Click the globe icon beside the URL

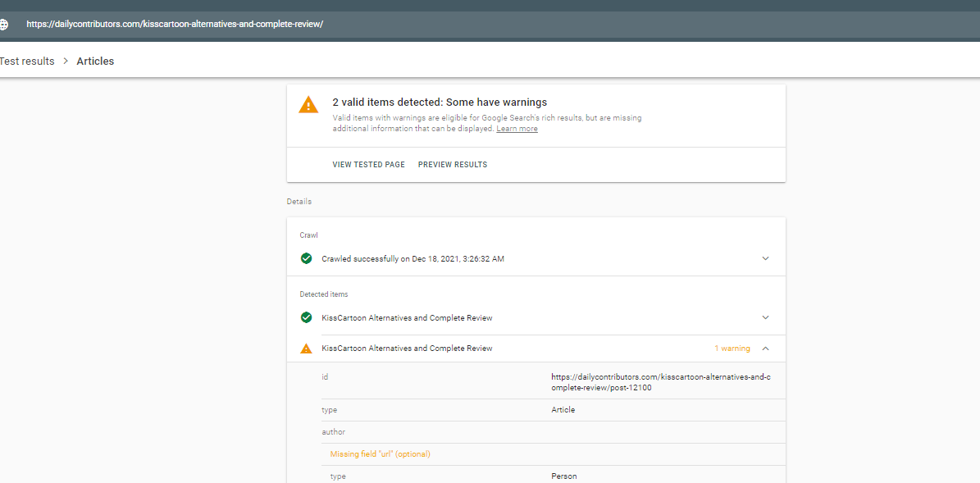3,25
